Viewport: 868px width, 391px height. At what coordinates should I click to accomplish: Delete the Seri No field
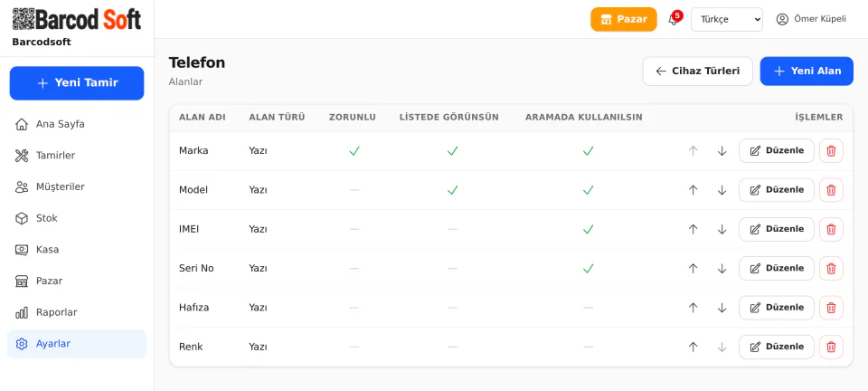point(831,269)
